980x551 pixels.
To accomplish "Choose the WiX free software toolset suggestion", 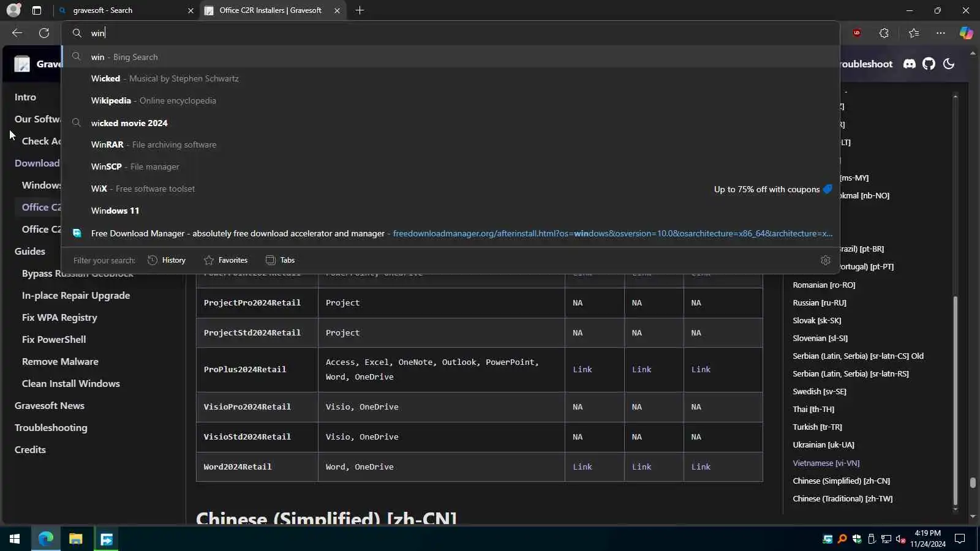I will click(451, 189).
